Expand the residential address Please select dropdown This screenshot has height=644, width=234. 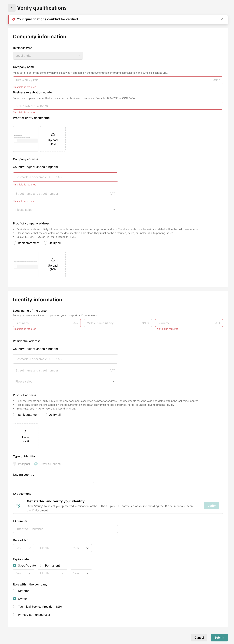click(x=65, y=382)
